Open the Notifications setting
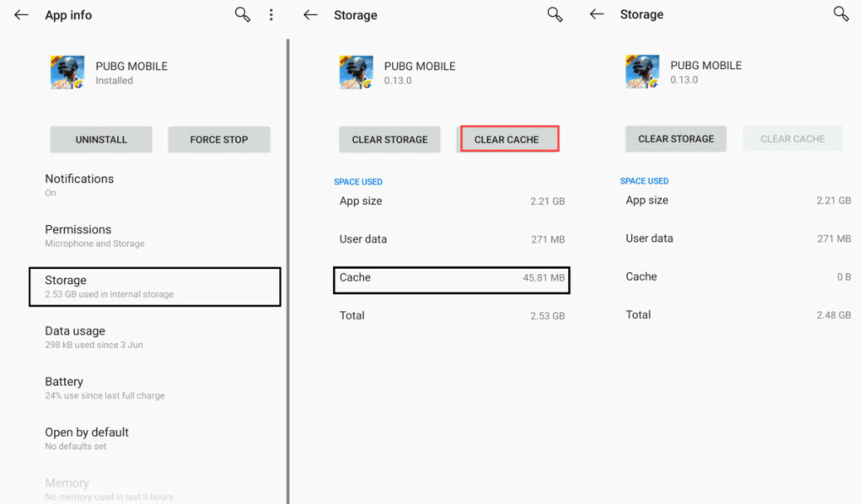The width and height of the screenshot is (863, 504). [79, 185]
